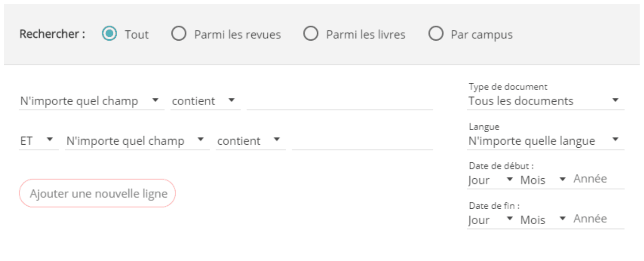Select the "Tout" radio option

(x=110, y=34)
